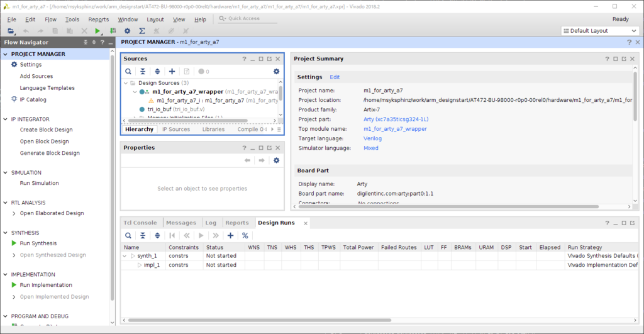644x334 pixels.
Task: Click IP Catalog icon in Flow Navigator
Action: 14,99
